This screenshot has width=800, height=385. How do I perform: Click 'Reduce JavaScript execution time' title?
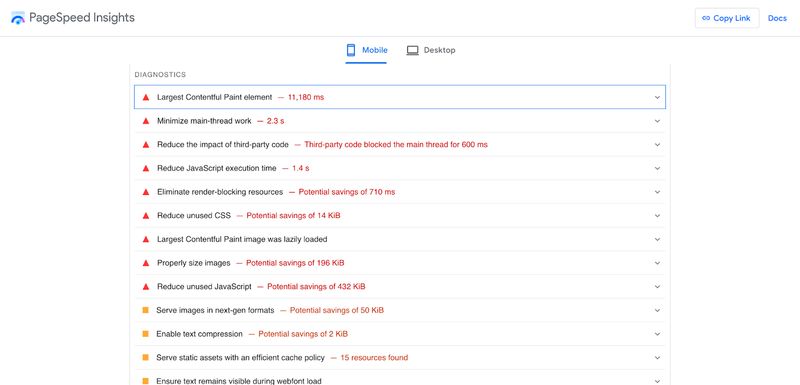217,168
